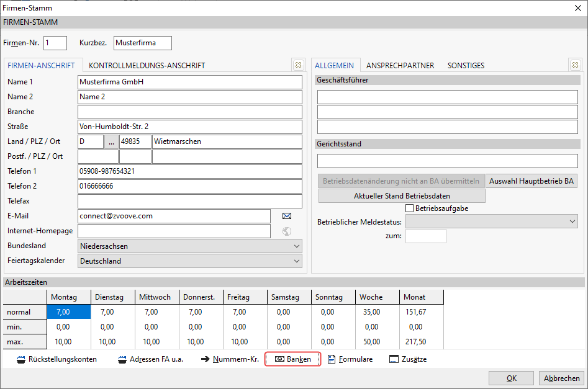Open Rückstellungskonten

[56, 359]
